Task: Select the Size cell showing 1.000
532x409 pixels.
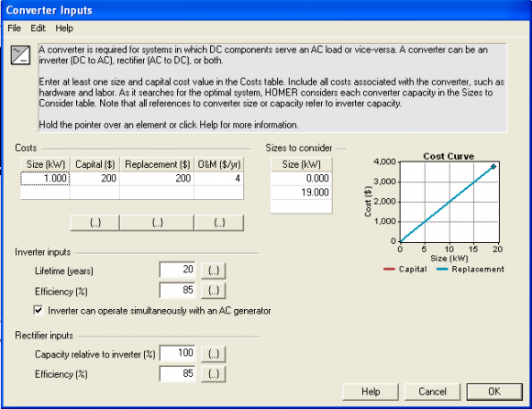Action: point(45,179)
